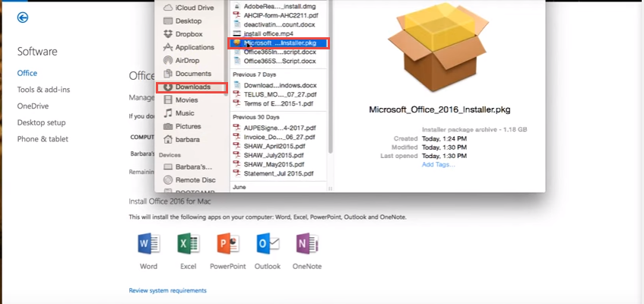Image resolution: width=644 pixels, height=304 pixels.
Task: Select SHAW_May2015.pdf file
Action: [x=268, y=164]
